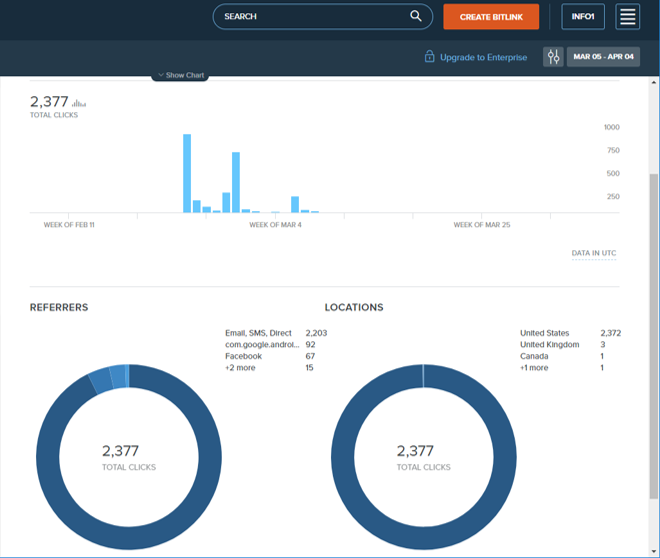Click the Upgrade to Enterprise link
This screenshot has width=660, height=558.
click(483, 57)
